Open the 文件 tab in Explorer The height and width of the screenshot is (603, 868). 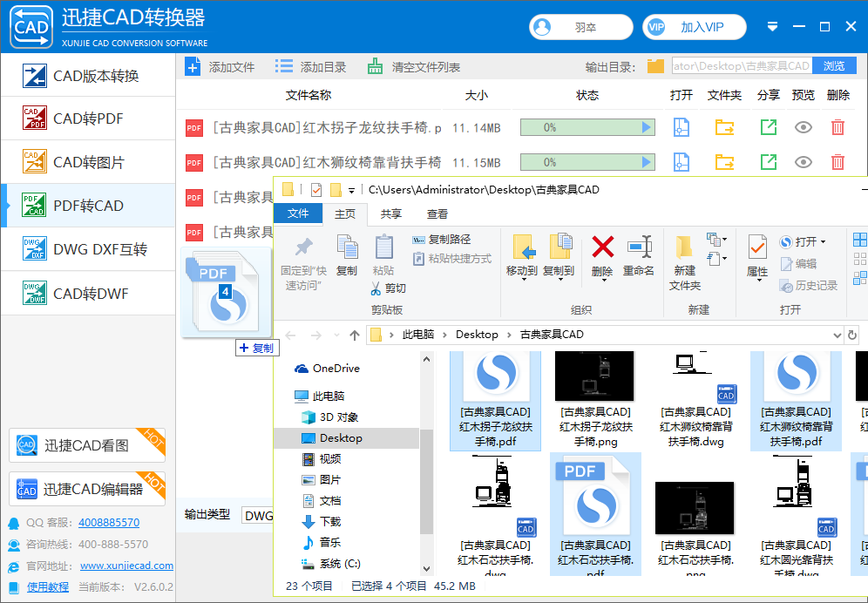point(298,213)
